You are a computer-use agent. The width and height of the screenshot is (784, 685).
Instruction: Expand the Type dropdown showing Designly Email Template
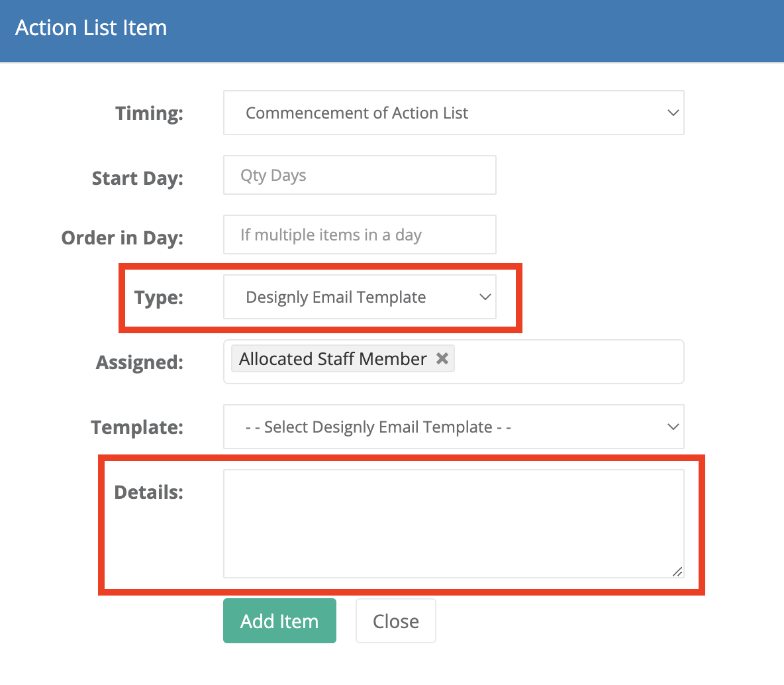coord(360,297)
